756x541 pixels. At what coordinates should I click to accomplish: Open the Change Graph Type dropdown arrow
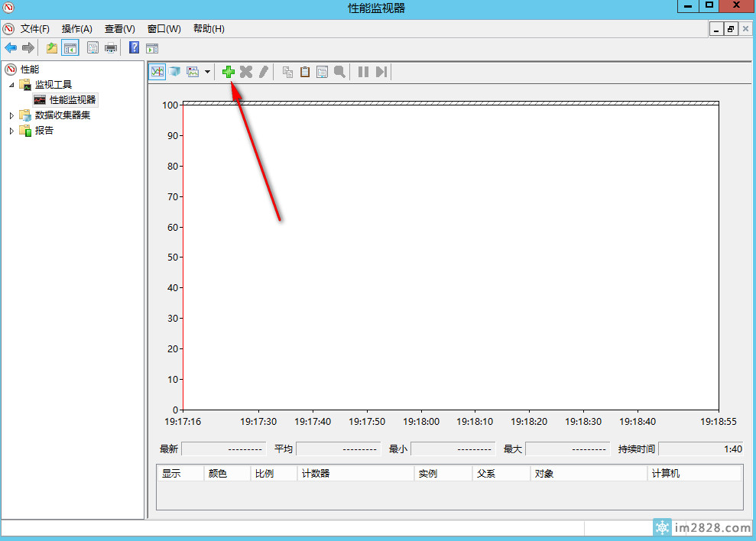pyautogui.click(x=207, y=72)
